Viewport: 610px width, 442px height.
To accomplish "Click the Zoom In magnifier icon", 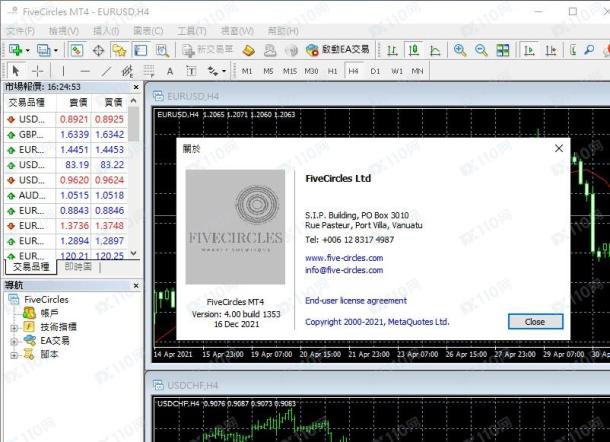I will (460, 50).
